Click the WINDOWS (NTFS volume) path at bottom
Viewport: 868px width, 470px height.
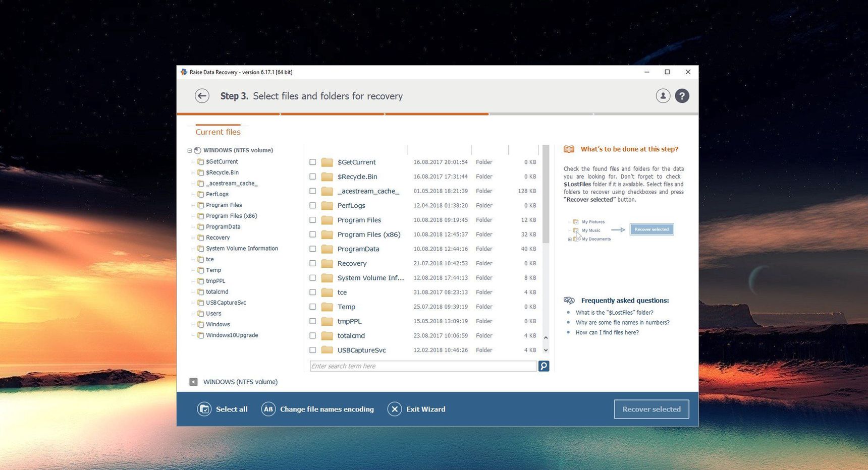240,382
